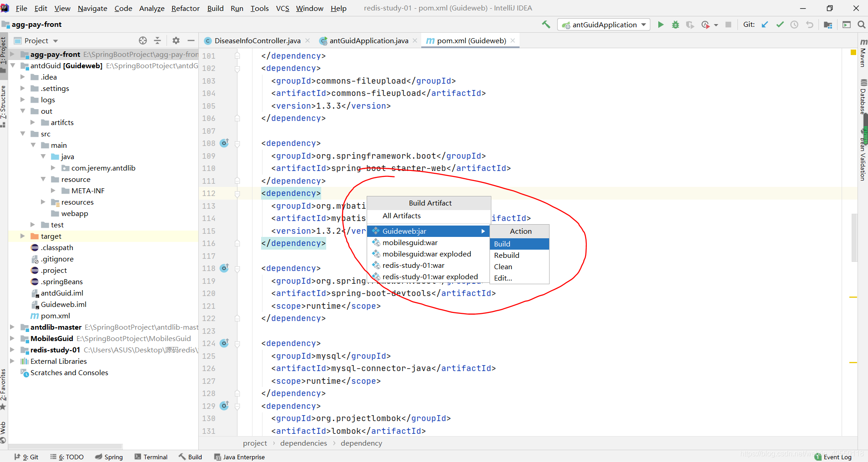
Task: Expand the target folder
Action: point(23,236)
